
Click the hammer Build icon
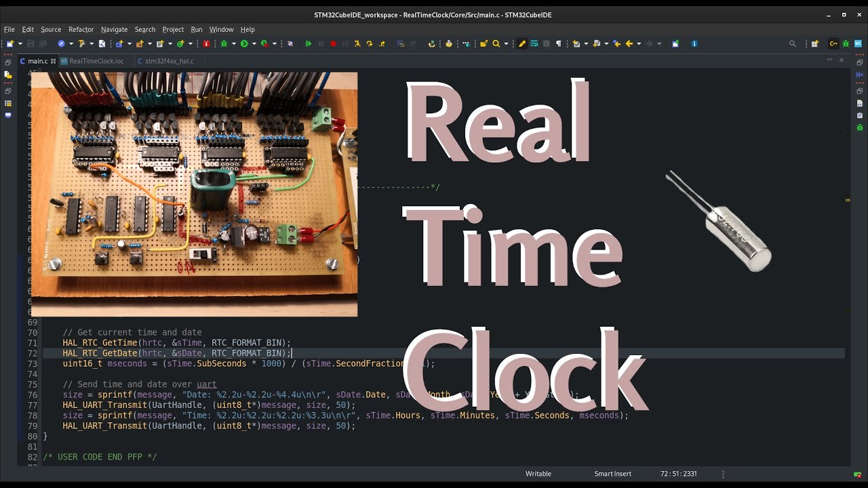point(81,43)
